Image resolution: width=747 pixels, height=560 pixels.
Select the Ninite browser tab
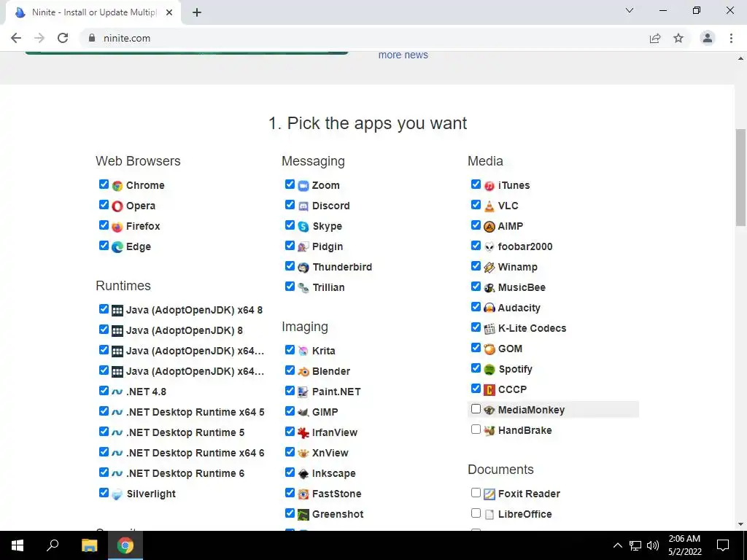coord(94,12)
